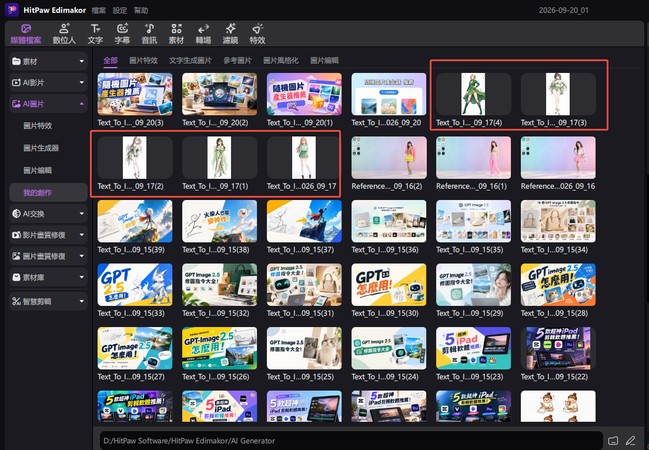This screenshot has height=450, width=649.
Task: Switch to the 參考圖片 tab
Action: pyautogui.click(x=238, y=60)
